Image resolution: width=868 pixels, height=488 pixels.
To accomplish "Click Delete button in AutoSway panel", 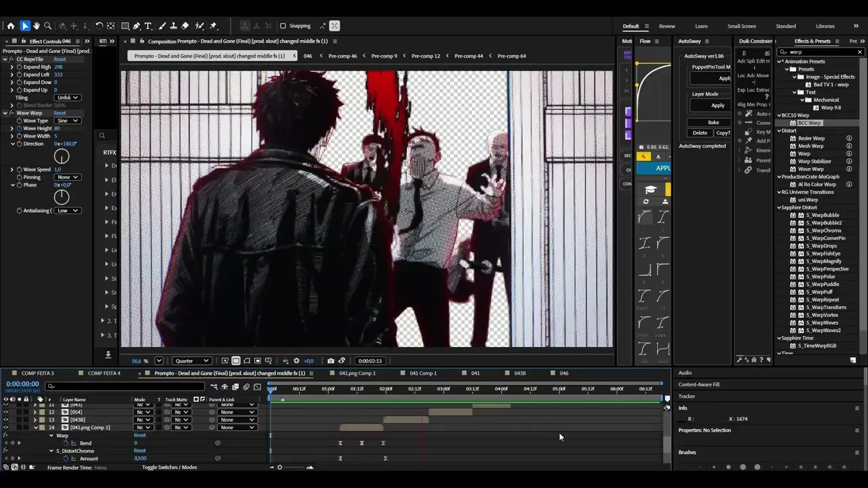I will [700, 133].
